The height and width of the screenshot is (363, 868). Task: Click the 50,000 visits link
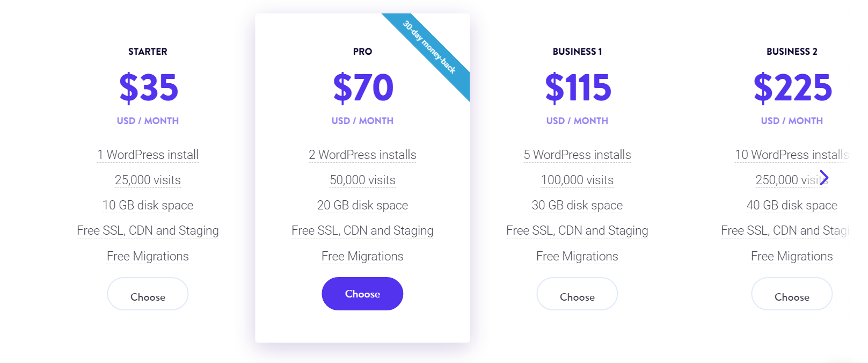pos(362,180)
